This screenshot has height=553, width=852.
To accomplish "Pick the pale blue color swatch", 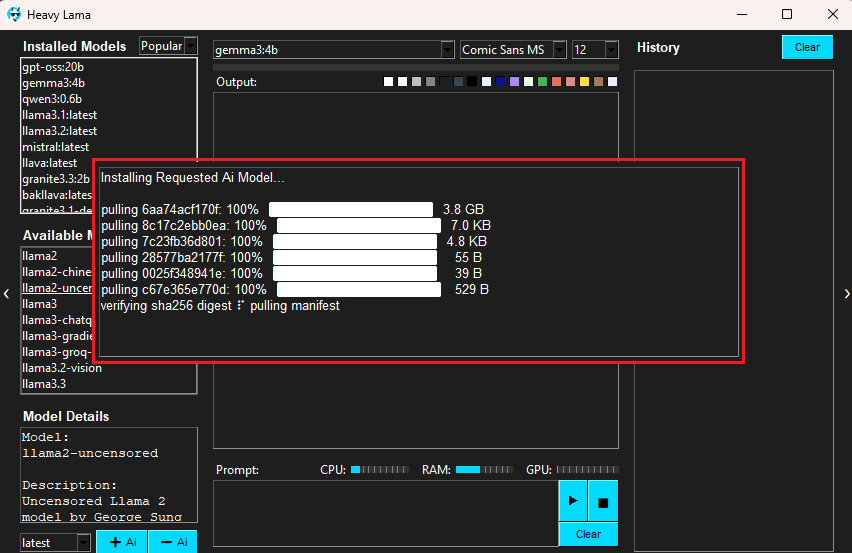I will click(486, 81).
